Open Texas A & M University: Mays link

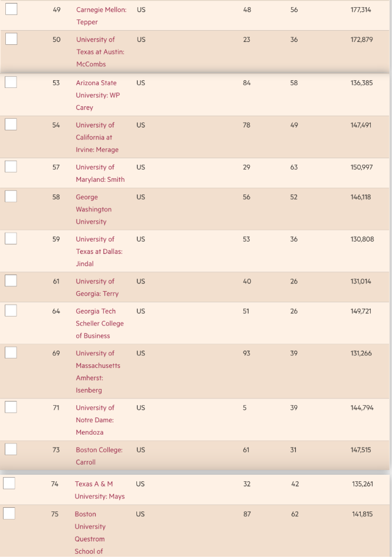tap(100, 490)
